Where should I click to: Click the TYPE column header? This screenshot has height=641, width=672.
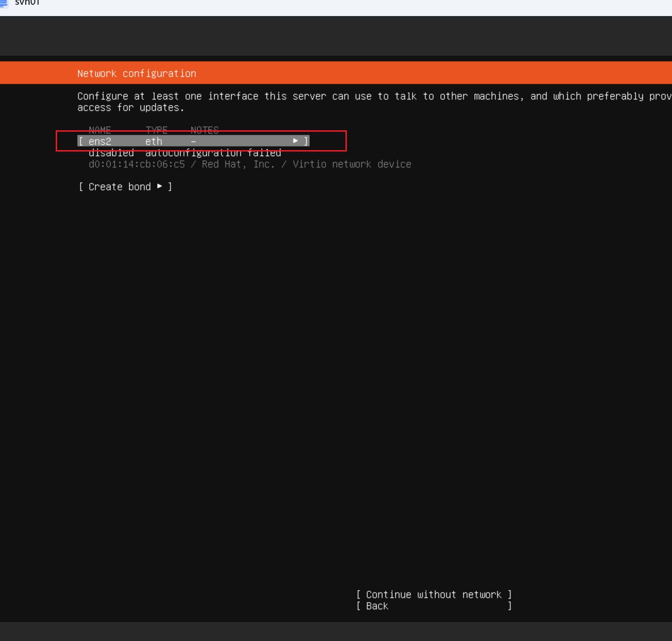157,130
